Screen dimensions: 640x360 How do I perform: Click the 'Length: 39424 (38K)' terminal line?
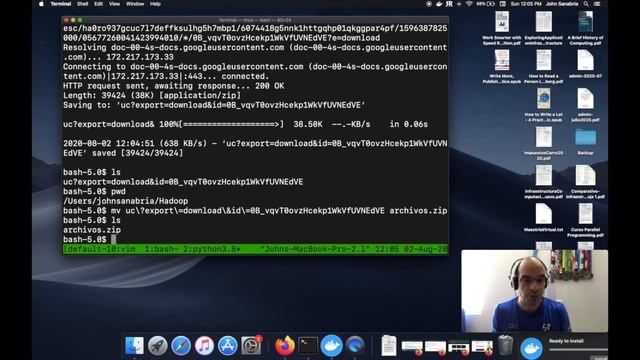click(152, 96)
